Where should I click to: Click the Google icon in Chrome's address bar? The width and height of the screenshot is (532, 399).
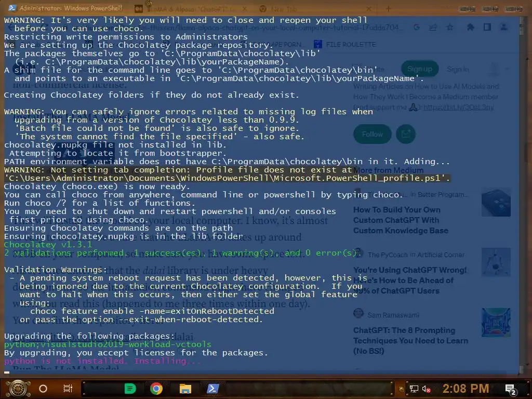pyautogui.click(x=417, y=27)
